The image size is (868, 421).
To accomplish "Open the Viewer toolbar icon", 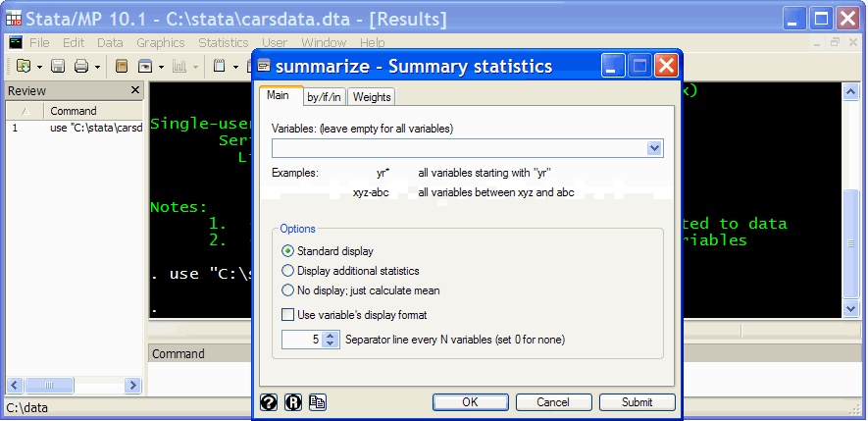I will [x=145, y=67].
